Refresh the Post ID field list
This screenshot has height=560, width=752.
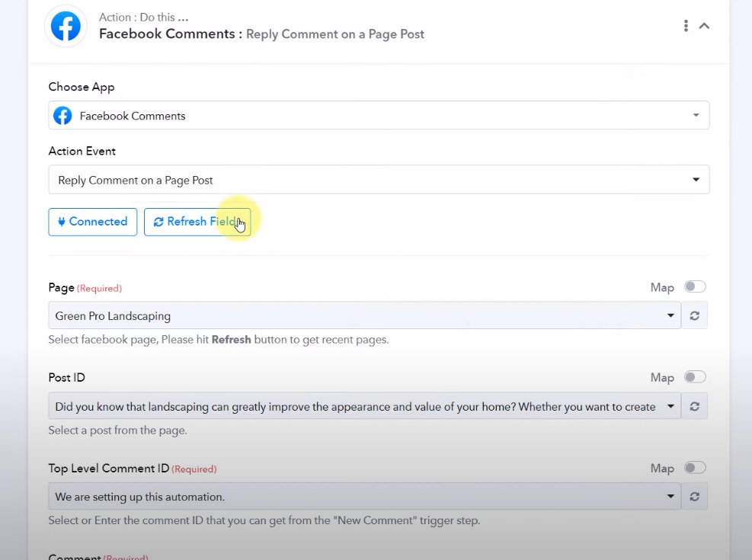[694, 406]
